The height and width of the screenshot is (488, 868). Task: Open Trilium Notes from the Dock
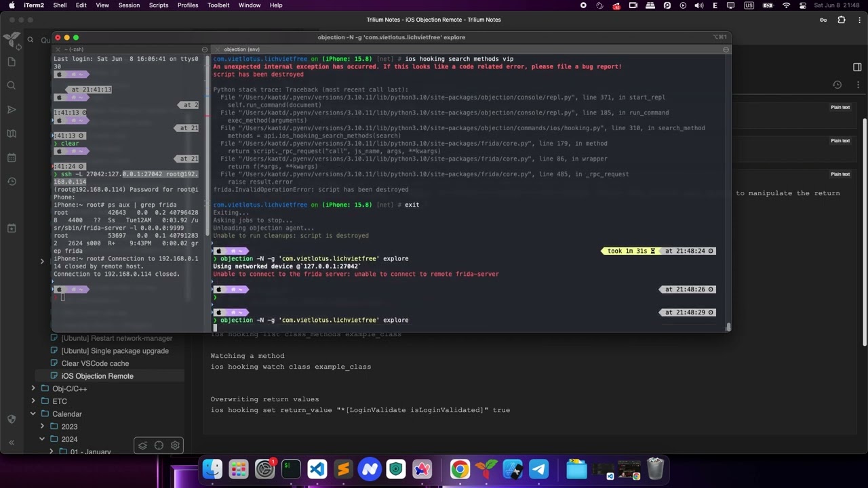pos(486,469)
